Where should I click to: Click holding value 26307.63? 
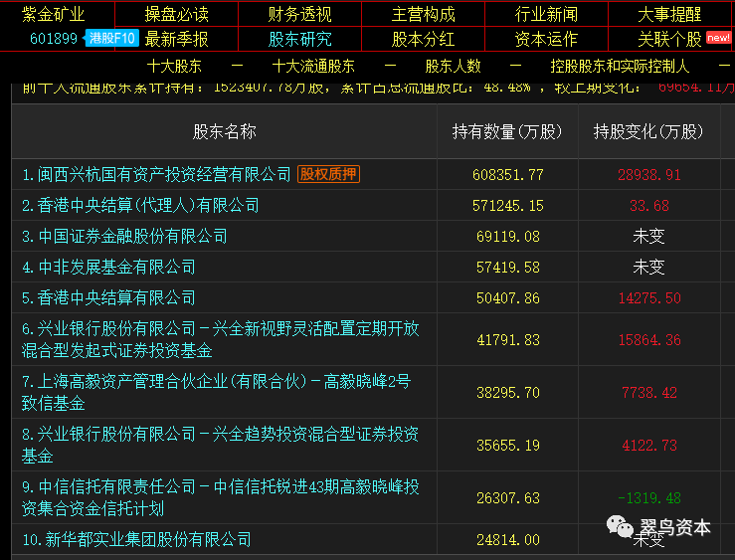[x=507, y=498]
